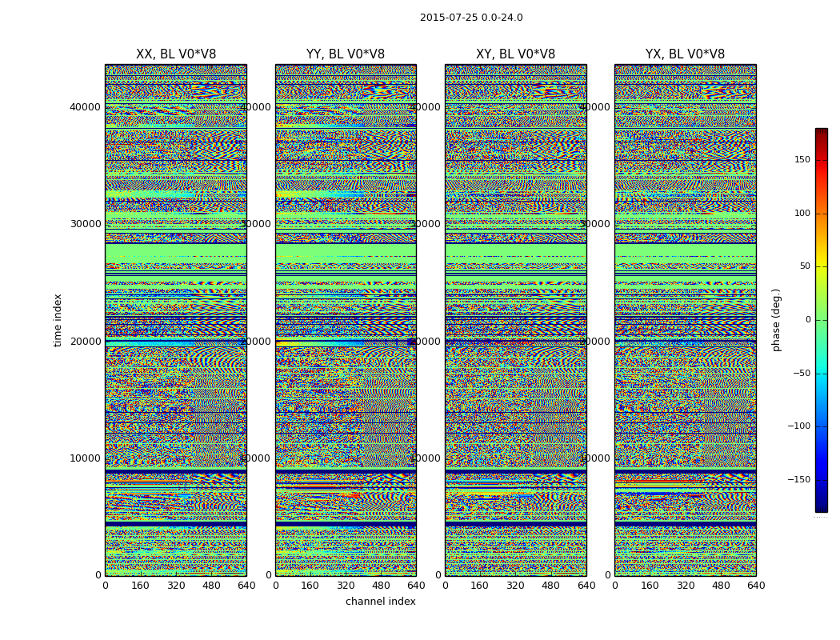Click colorbar tick label '100'
Screen dimensions: 840x640
(x=802, y=213)
